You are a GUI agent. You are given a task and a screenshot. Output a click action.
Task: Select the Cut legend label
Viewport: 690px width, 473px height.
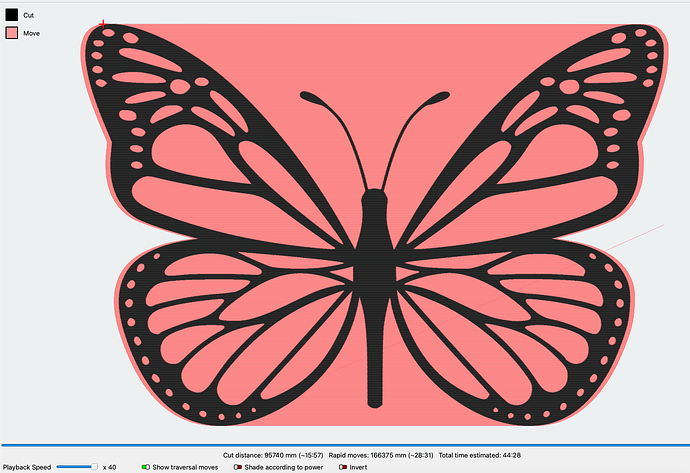click(x=29, y=15)
